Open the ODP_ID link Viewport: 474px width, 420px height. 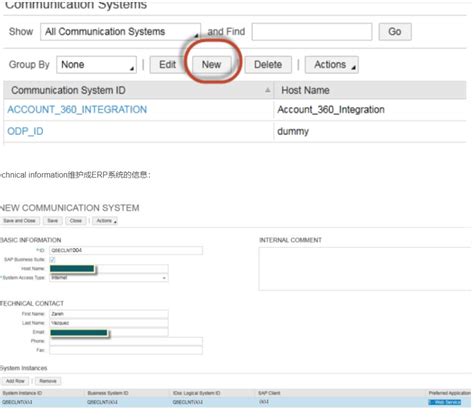tap(25, 131)
